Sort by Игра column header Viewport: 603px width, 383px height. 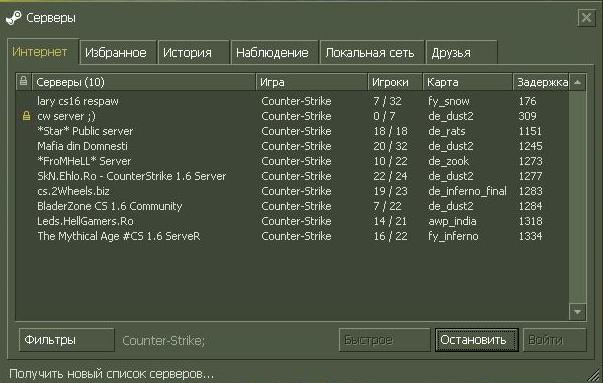pos(311,82)
